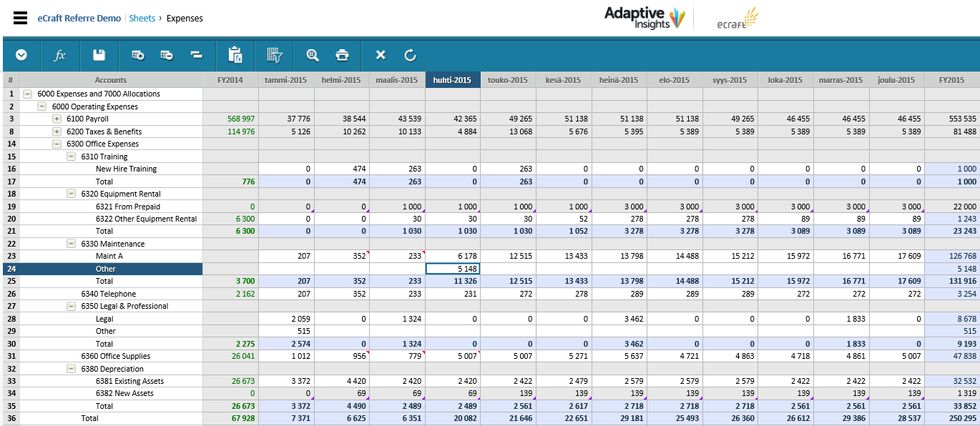Click the formula fx toolbar icon
Screen dimensions: 980x426
click(x=60, y=55)
